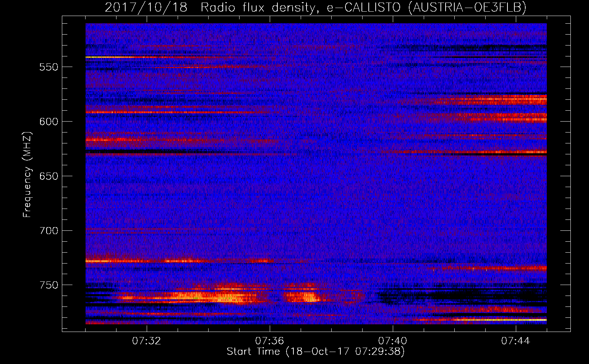589x364 pixels.
Task: Click the 'Frequency (MHZ)' axis label
Action: tap(27, 174)
